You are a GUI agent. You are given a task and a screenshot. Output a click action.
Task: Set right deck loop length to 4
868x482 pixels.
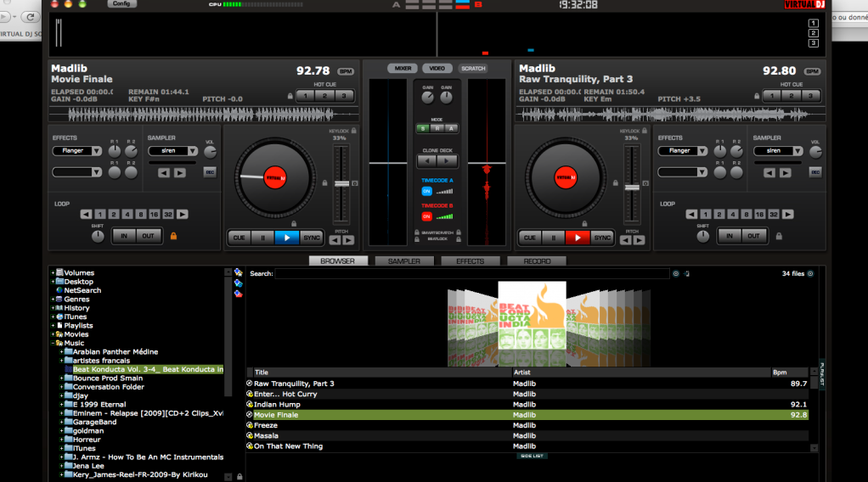click(733, 214)
